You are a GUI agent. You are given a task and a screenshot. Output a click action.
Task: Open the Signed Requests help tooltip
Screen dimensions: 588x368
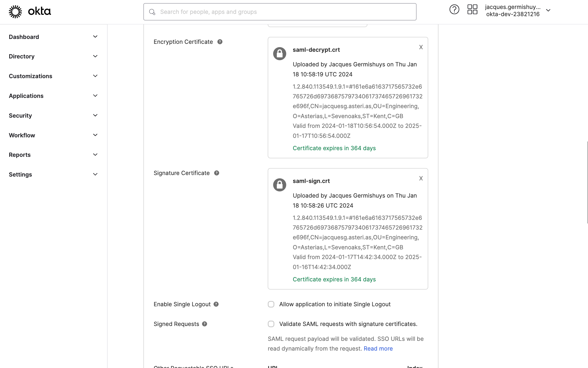pos(204,324)
